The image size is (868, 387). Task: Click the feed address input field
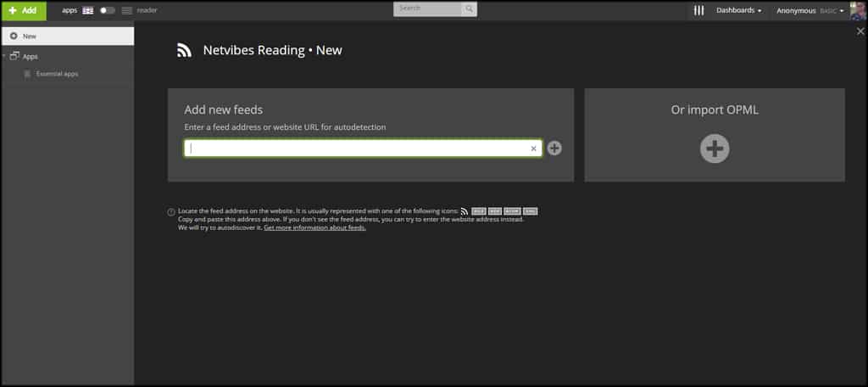[x=363, y=148]
